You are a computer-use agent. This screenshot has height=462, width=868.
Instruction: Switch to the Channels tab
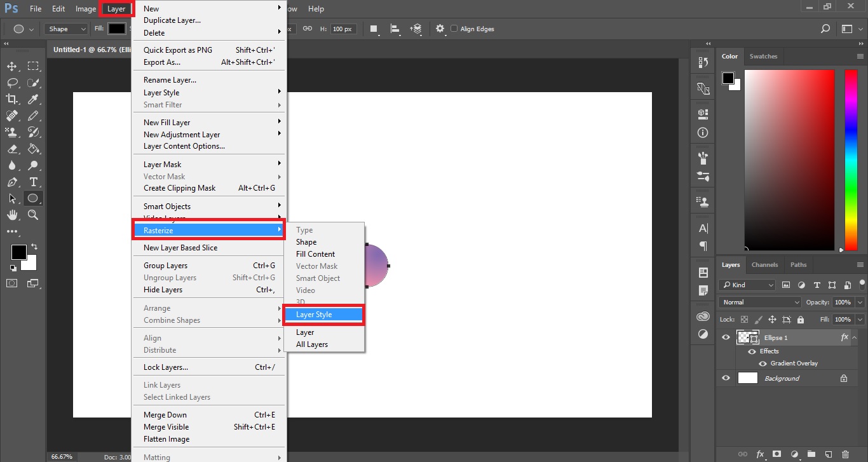point(764,265)
